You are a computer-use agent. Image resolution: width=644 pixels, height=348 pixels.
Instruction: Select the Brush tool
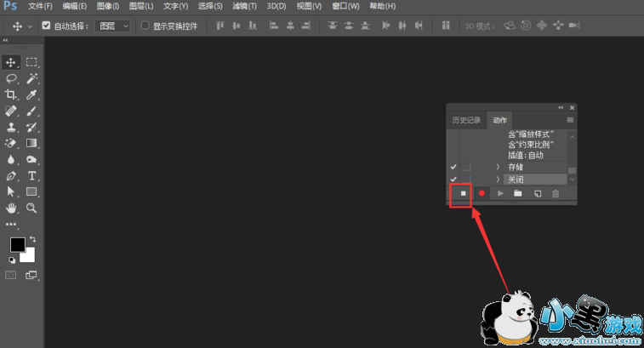pos(31,111)
